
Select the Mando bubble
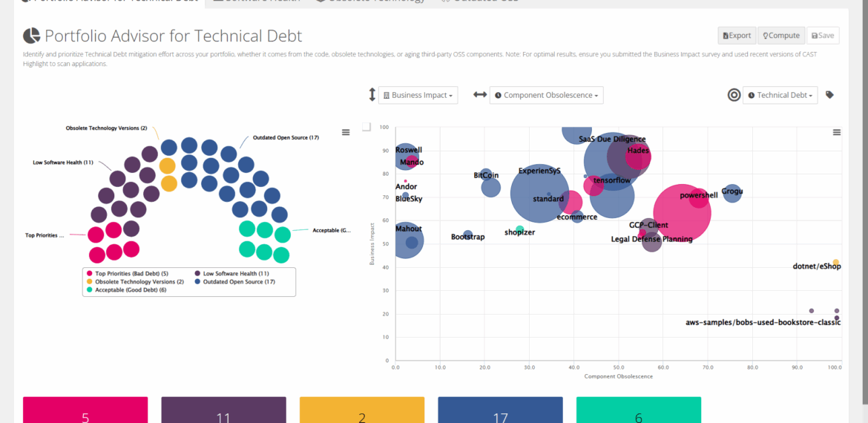(x=412, y=163)
